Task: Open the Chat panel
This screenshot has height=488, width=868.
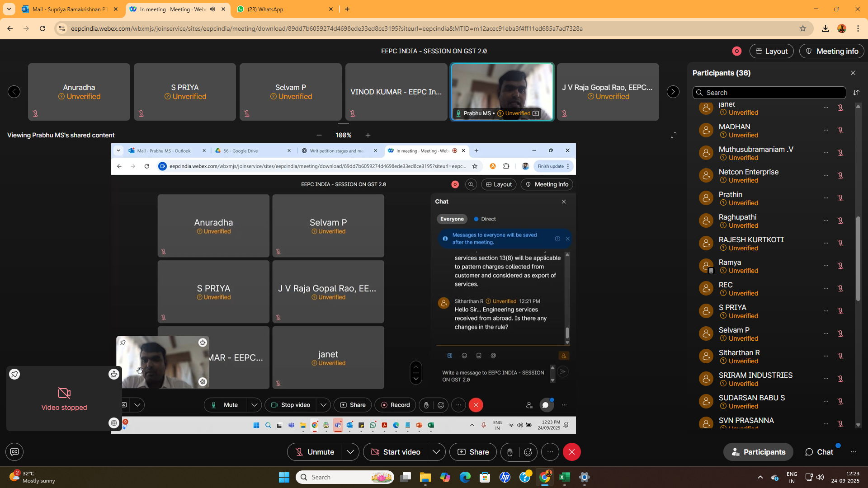Action: [819, 452]
